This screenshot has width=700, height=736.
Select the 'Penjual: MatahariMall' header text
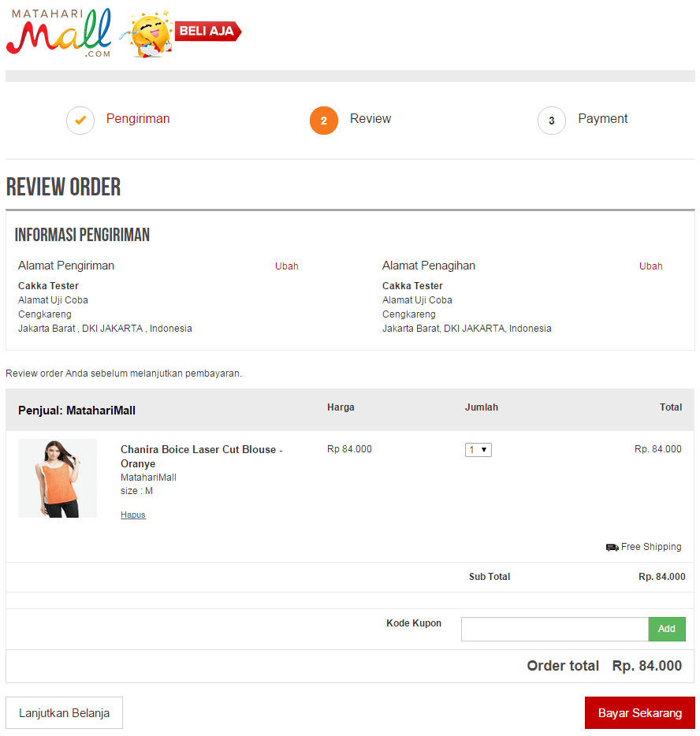pos(76,411)
